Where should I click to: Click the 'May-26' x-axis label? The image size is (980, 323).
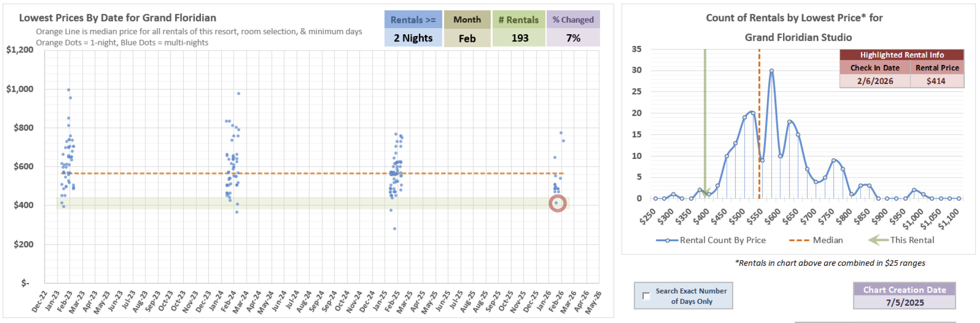594,302
